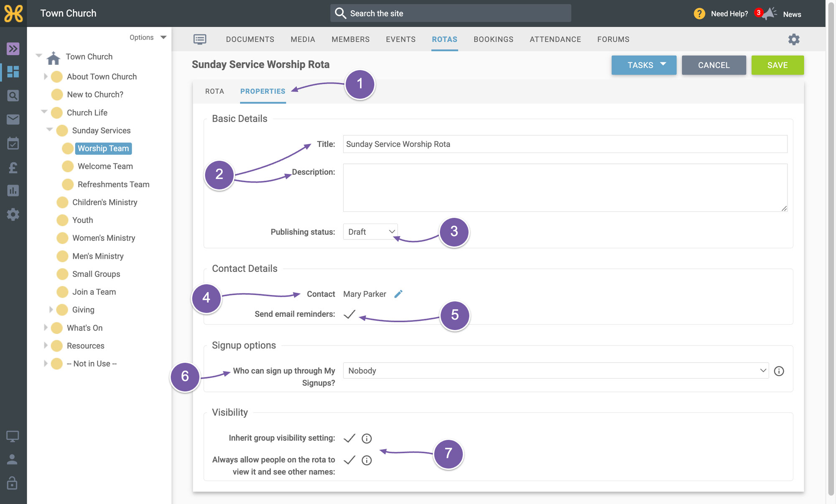Viewport: 836px width, 504px height.
Task: Edit contact with the pencil icon
Action: click(x=398, y=294)
